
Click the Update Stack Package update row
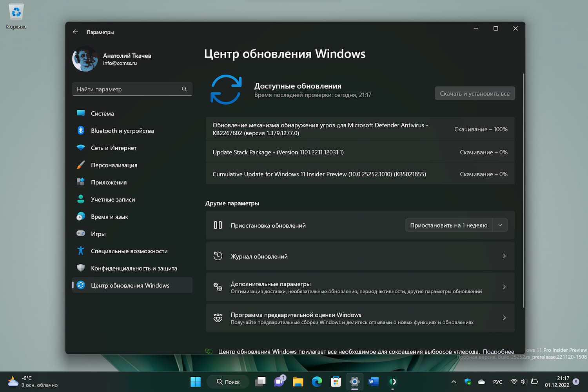coord(360,152)
